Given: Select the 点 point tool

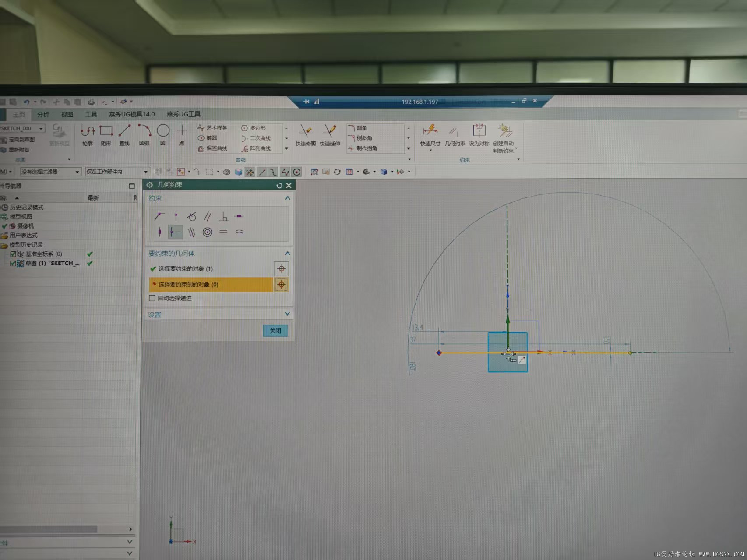Looking at the screenshot, I should point(182,135).
